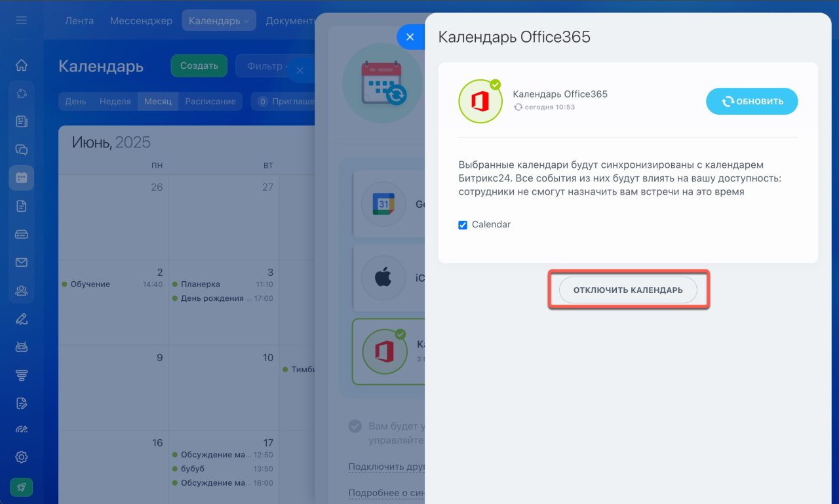Open the hamburger main menu

(21, 20)
